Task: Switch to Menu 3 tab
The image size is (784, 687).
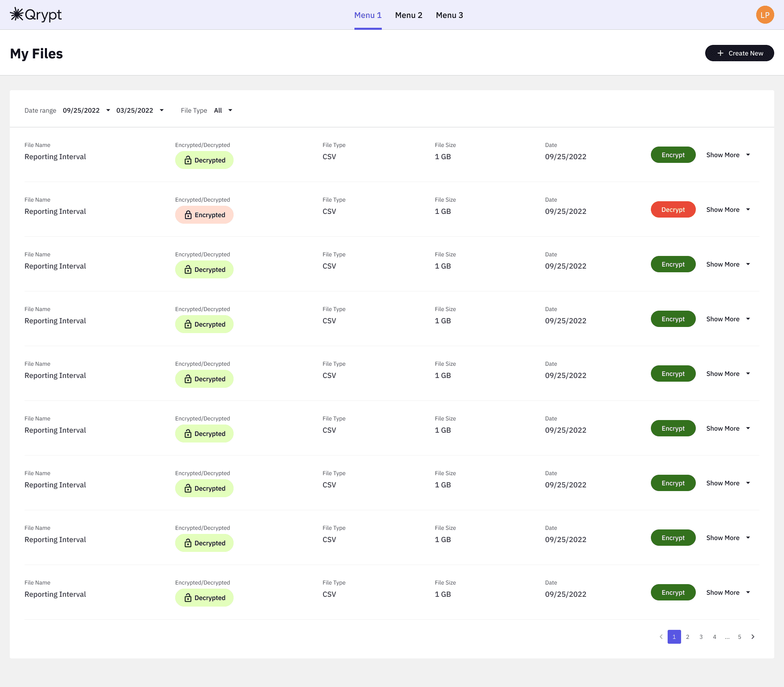Action: point(449,15)
